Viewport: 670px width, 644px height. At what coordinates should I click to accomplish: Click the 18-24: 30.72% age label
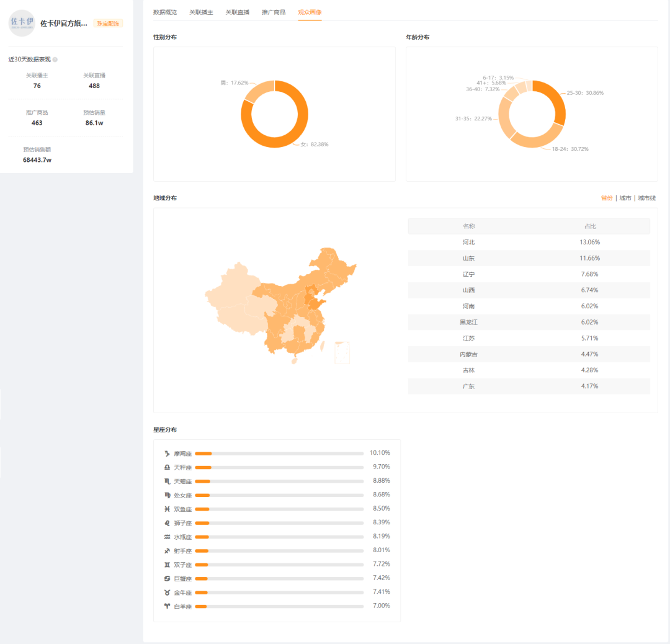[570, 149]
